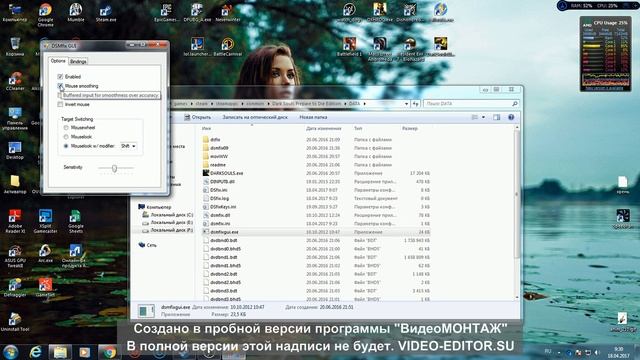Viewport: 640px width, 360px height.
Task: Open Google Chrome from taskbar
Action: pyautogui.click(x=109, y=352)
